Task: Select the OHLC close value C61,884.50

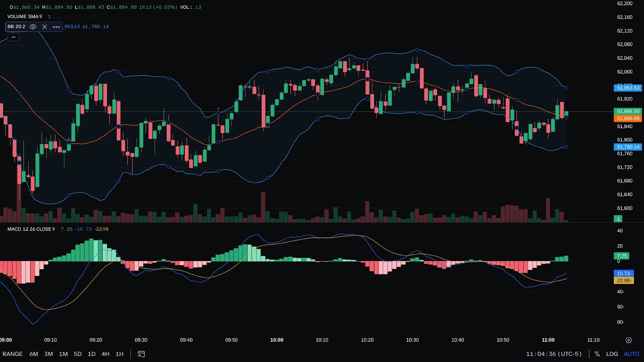Action: pyautogui.click(x=122, y=7)
